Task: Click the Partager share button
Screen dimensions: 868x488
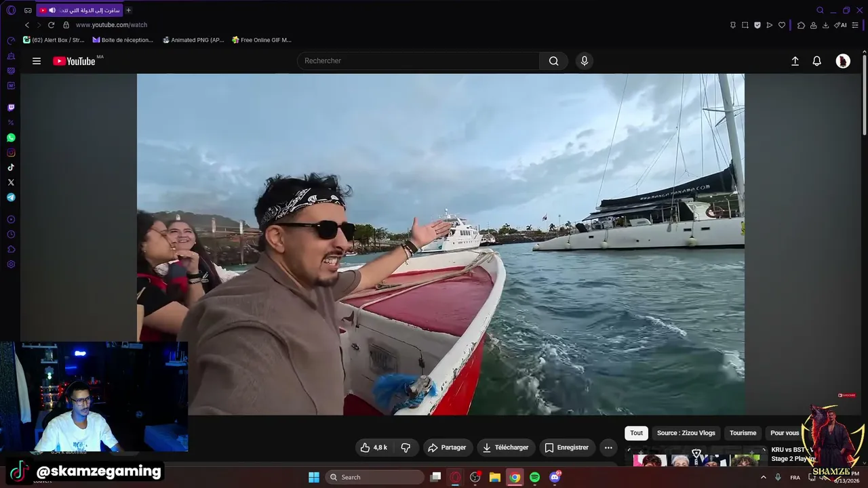Action: [x=448, y=447]
